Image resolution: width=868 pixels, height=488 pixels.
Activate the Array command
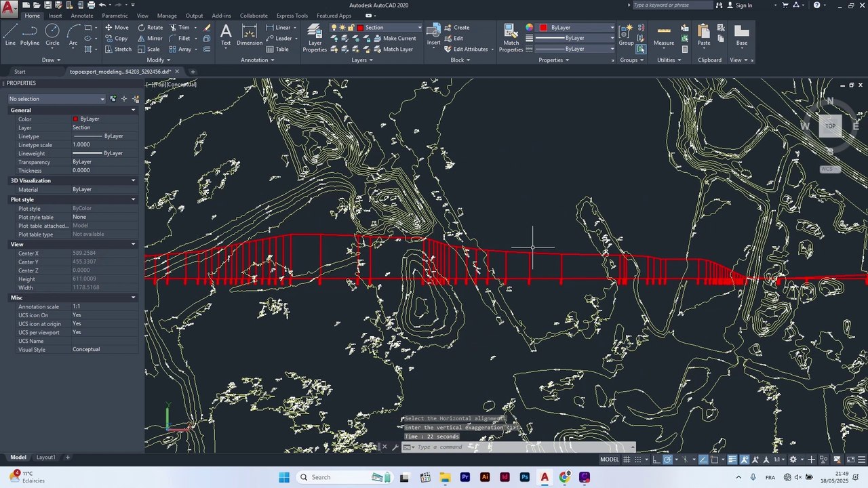(180, 49)
